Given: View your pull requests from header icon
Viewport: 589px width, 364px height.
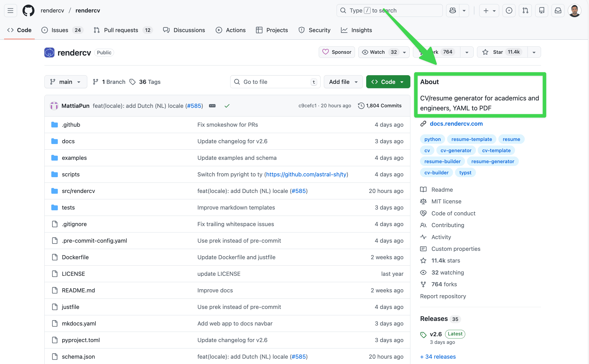Looking at the screenshot, I should pyautogui.click(x=525, y=10).
